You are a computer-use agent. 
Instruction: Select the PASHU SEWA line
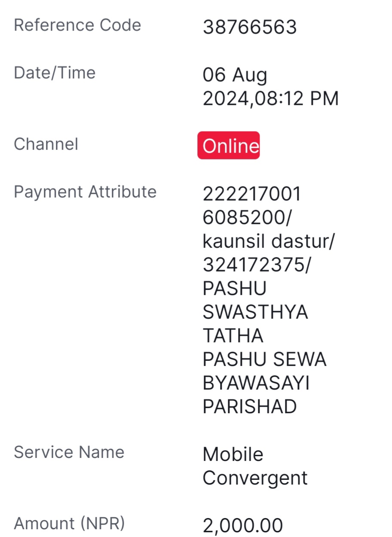pyautogui.click(x=264, y=360)
